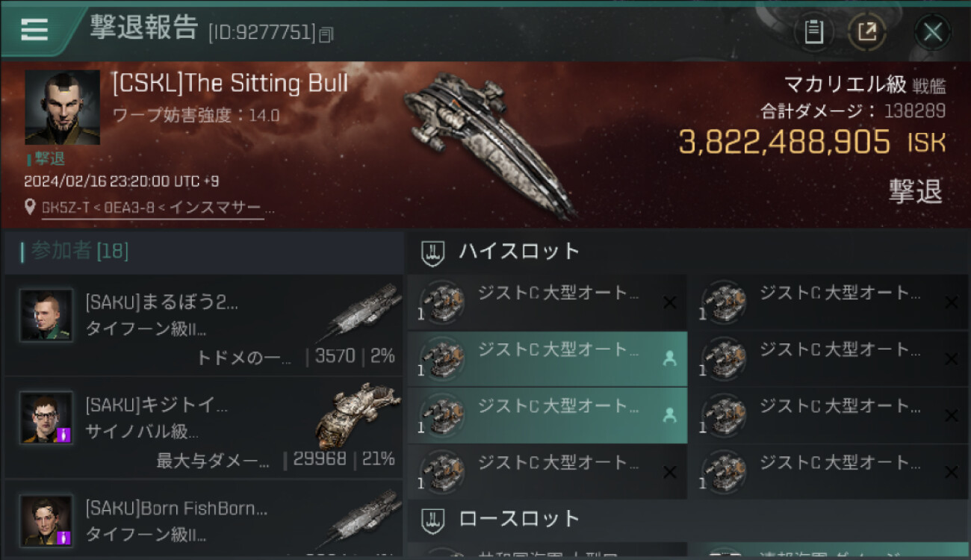971x560 pixels.
Task: Click [SAKU]Born FishBorn participant portrait
Action: (x=46, y=520)
